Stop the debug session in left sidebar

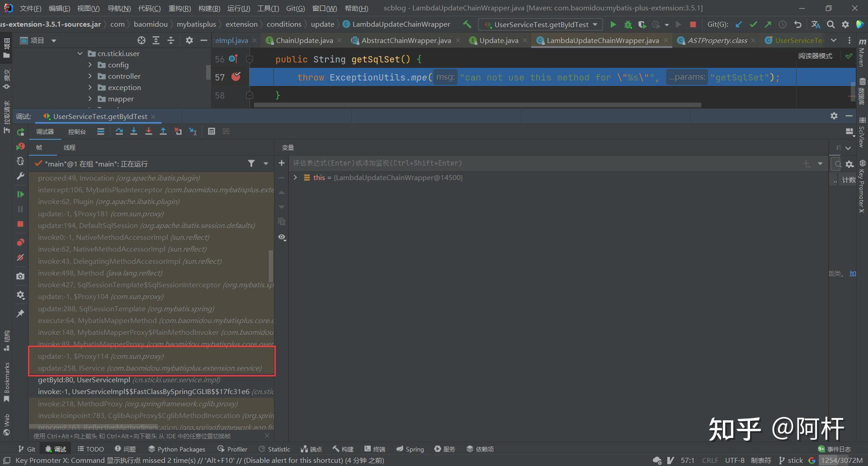tap(20, 224)
